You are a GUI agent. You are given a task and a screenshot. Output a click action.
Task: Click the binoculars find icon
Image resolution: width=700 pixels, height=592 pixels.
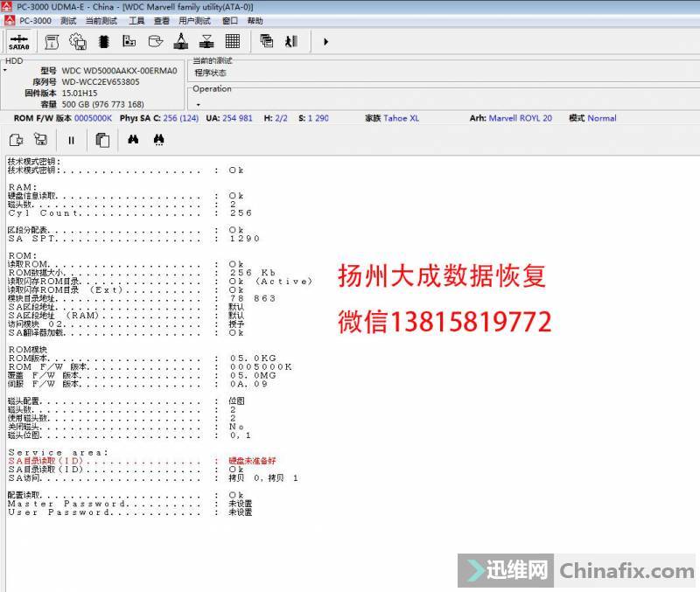tap(133, 140)
